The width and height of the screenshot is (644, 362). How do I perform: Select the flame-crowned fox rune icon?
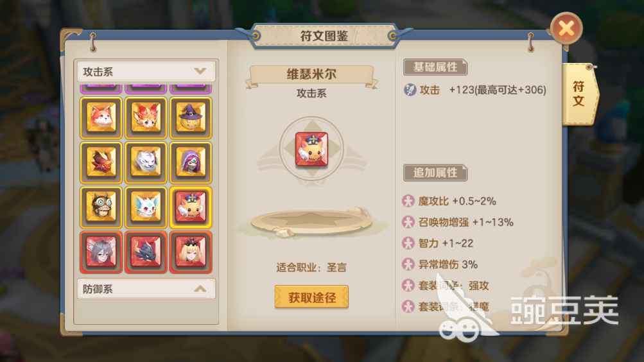(x=146, y=118)
